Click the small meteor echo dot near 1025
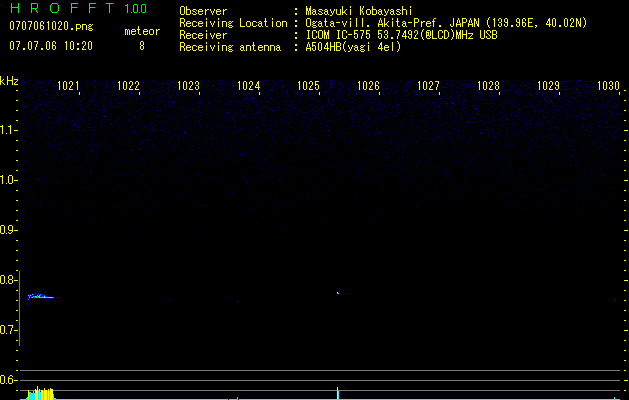629x400 pixels. tap(338, 293)
